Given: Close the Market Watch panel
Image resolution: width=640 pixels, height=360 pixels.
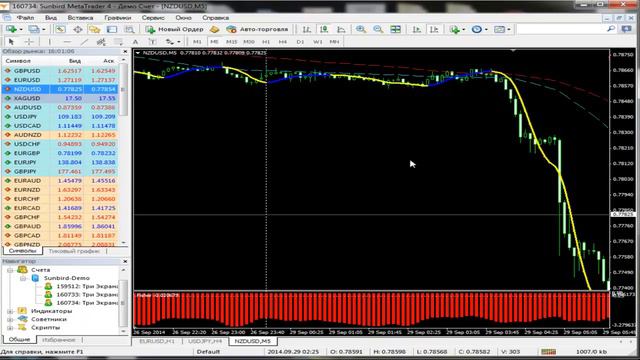Looking at the screenshot, I should [x=125, y=52].
